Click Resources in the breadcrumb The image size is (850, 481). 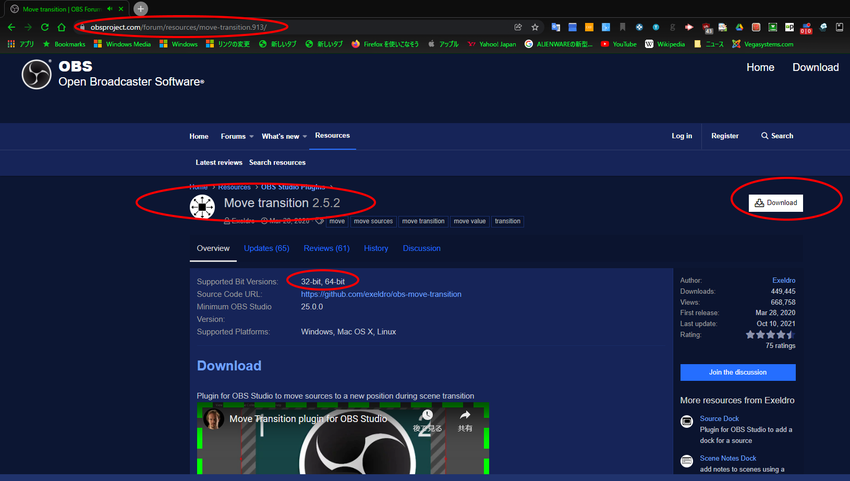234,187
